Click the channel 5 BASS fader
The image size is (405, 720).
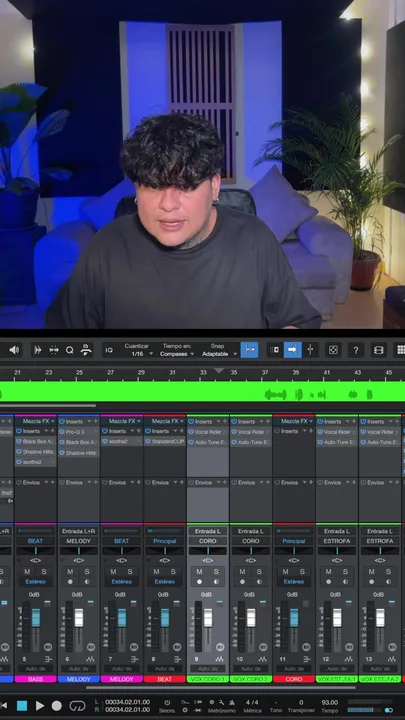tap(36, 618)
